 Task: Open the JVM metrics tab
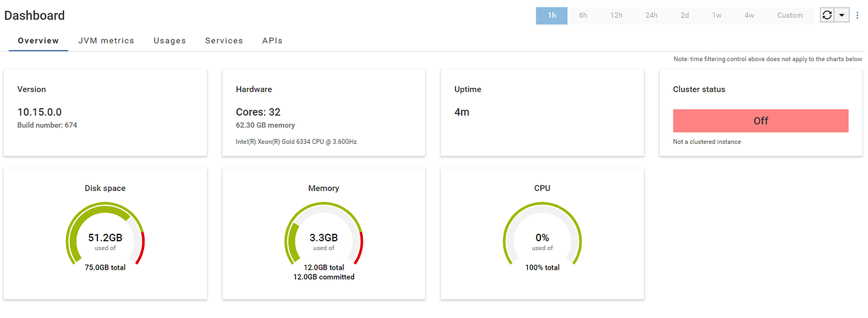coord(106,40)
